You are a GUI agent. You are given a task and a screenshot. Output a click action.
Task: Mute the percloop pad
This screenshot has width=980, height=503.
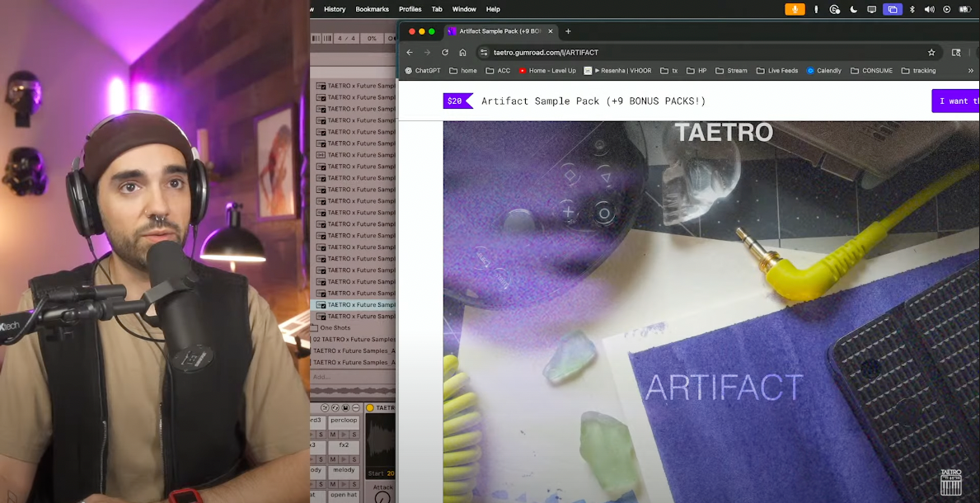click(333, 435)
